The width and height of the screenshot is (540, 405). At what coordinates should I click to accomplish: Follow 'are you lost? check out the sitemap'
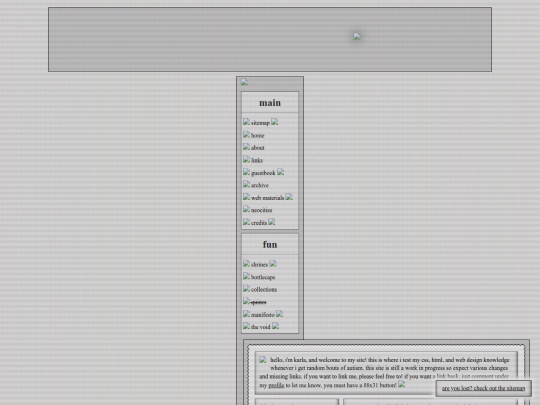484,388
